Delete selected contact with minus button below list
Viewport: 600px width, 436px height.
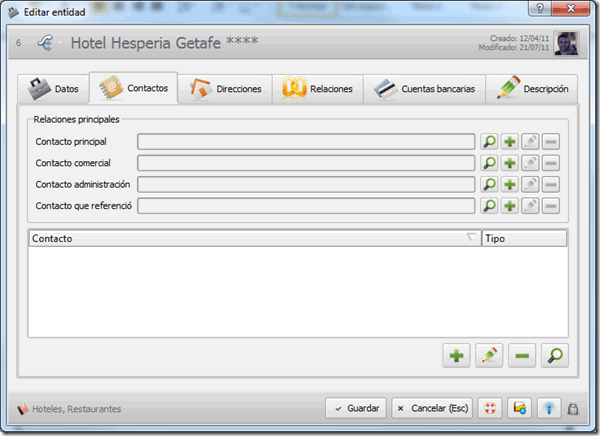522,356
